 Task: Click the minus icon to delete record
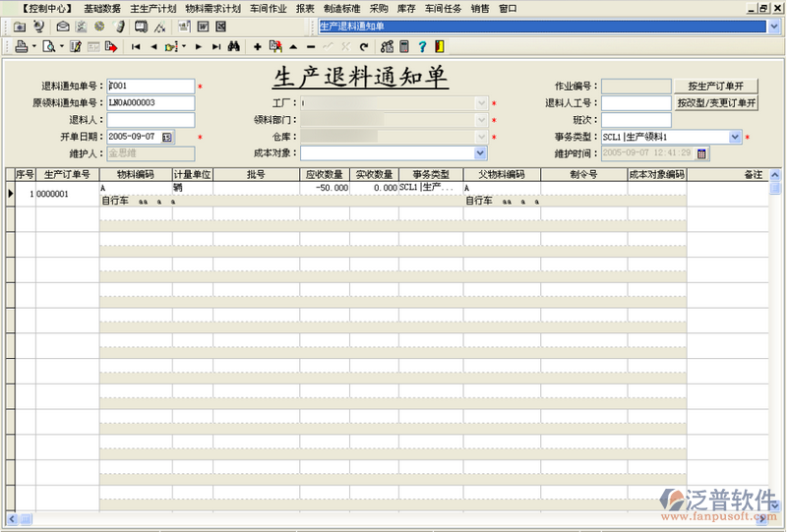click(x=311, y=46)
